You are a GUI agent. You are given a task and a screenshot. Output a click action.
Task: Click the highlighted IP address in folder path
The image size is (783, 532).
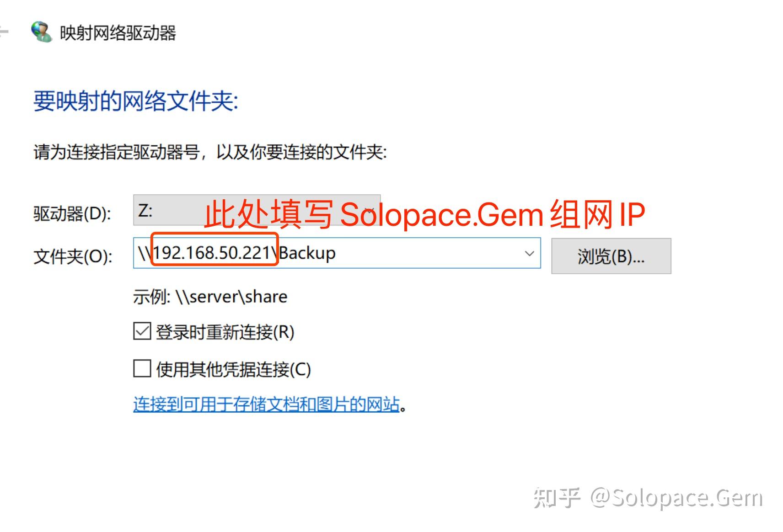[x=213, y=253]
